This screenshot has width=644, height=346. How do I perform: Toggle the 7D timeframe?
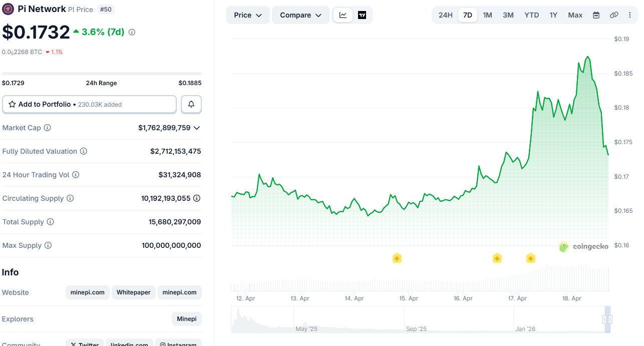point(467,15)
